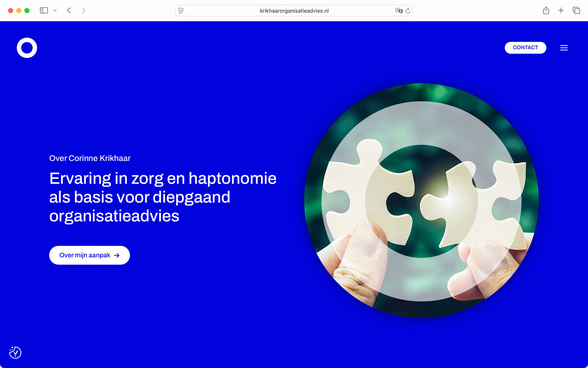Open cookie settings via the cookie icon
The height and width of the screenshot is (368, 588).
click(x=16, y=352)
